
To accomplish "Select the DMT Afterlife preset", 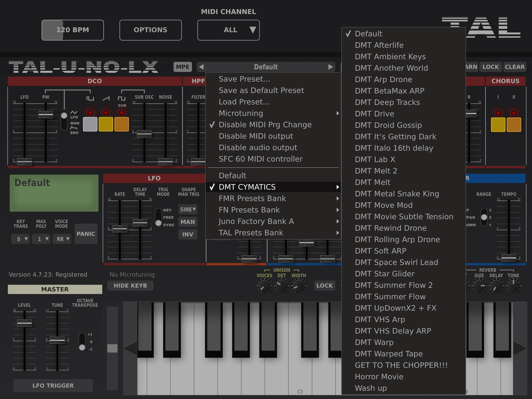I will pyautogui.click(x=379, y=45).
